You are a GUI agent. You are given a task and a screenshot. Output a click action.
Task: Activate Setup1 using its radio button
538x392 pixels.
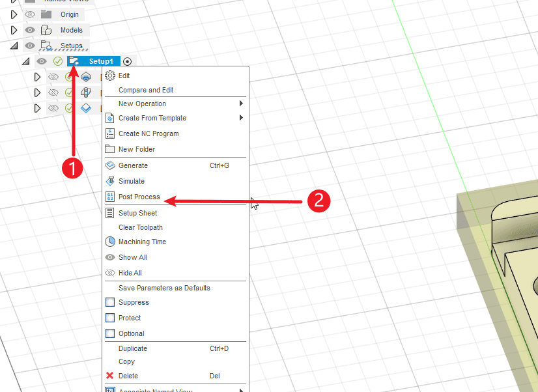click(x=127, y=61)
